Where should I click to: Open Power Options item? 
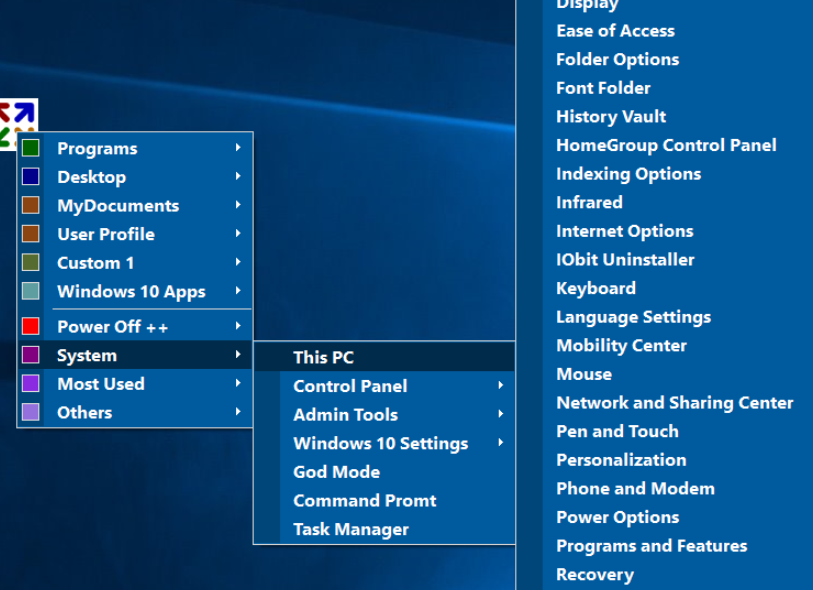click(618, 517)
